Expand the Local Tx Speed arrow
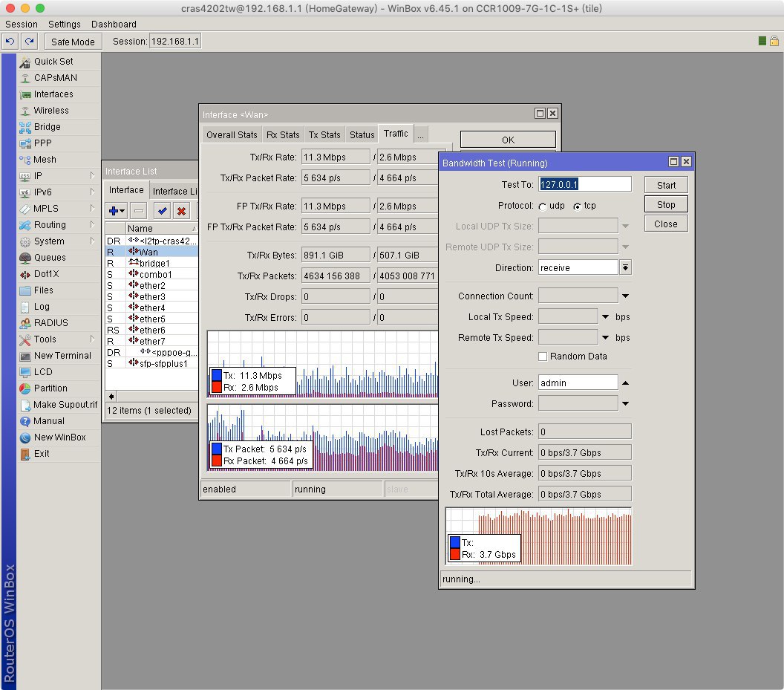The height and width of the screenshot is (690, 784). tap(606, 317)
